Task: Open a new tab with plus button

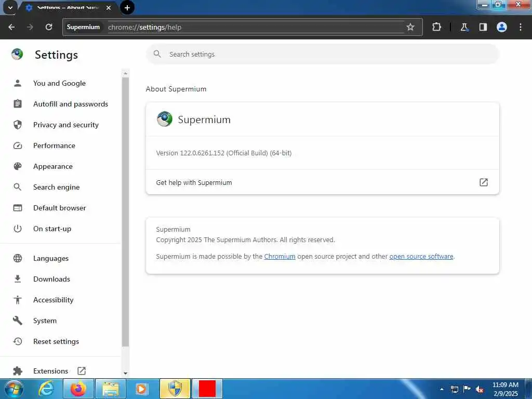Action: coord(127,7)
